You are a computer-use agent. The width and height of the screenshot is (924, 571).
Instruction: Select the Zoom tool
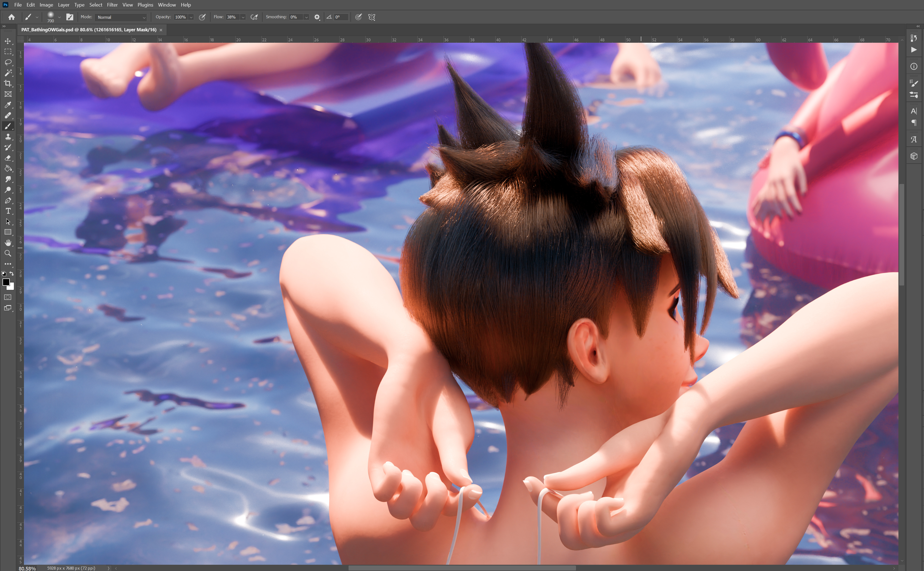[x=8, y=253]
